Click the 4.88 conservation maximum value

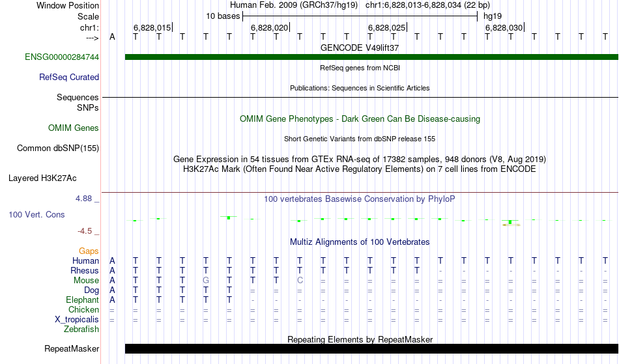(83, 199)
